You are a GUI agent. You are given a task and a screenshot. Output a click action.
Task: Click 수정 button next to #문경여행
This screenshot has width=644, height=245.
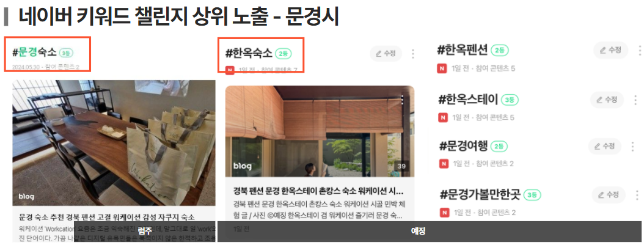[604, 146]
